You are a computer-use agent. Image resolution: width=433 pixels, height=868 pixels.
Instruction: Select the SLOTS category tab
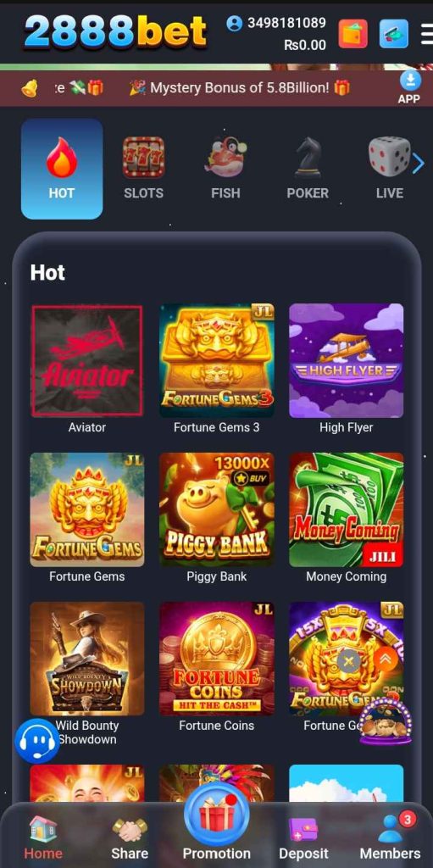tap(143, 169)
